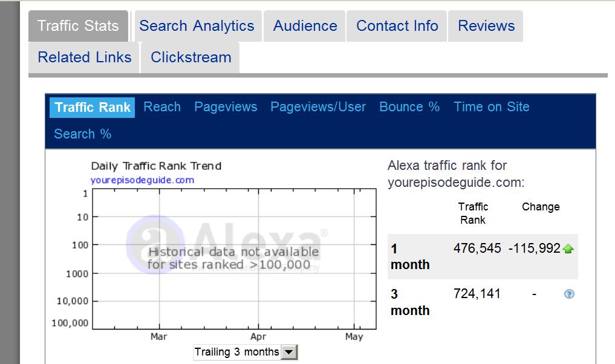Click the 1 month rank value 476,545
The height and width of the screenshot is (364, 615).
click(x=477, y=249)
